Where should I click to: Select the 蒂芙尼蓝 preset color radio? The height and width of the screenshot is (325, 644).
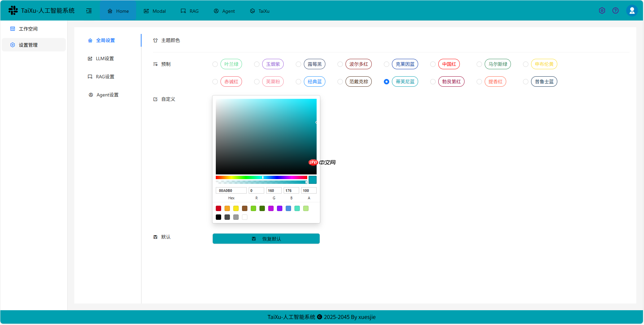coord(387,81)
